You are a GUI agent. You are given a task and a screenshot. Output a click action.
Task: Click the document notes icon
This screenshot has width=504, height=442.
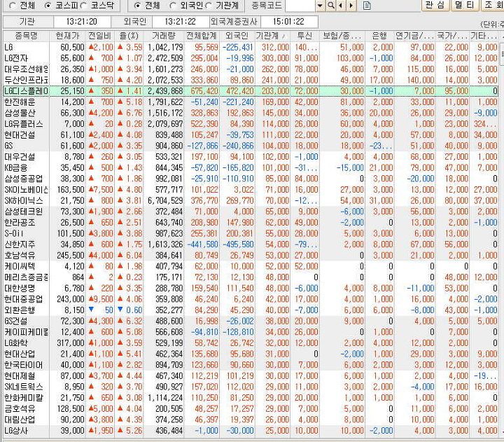click(367, 6)
